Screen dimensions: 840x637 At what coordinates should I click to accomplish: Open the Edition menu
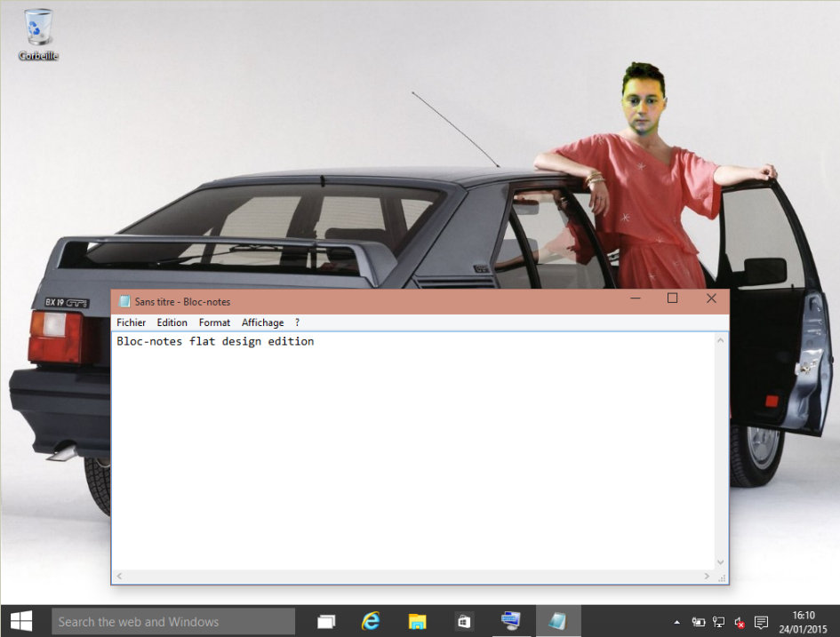click(172, 322)
